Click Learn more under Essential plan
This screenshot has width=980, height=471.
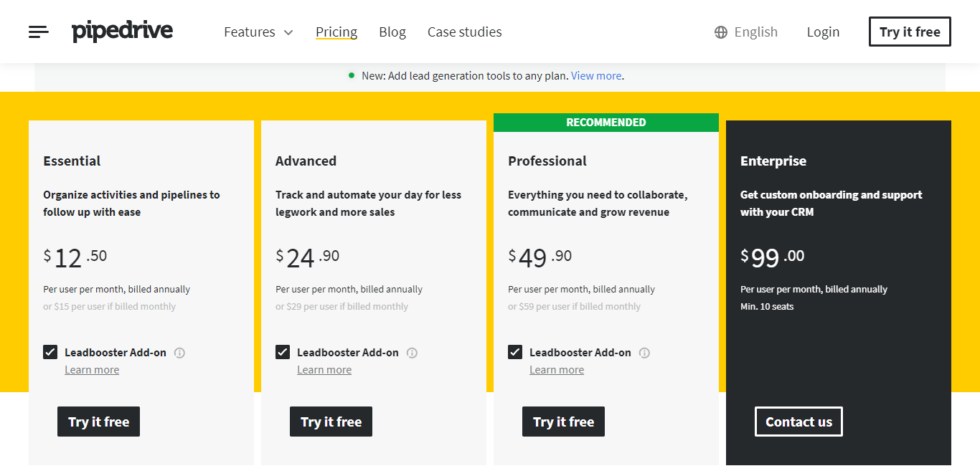92,370
